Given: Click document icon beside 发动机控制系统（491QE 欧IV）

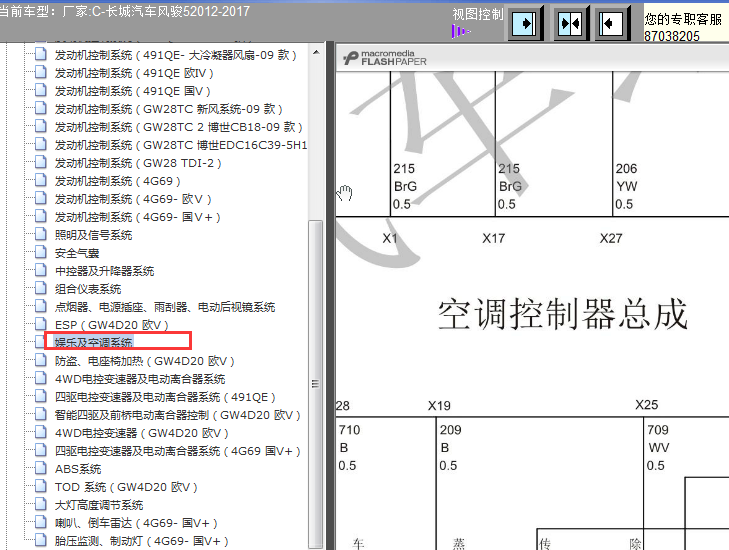Looking at the screenshot, I should tap(41, 73).
